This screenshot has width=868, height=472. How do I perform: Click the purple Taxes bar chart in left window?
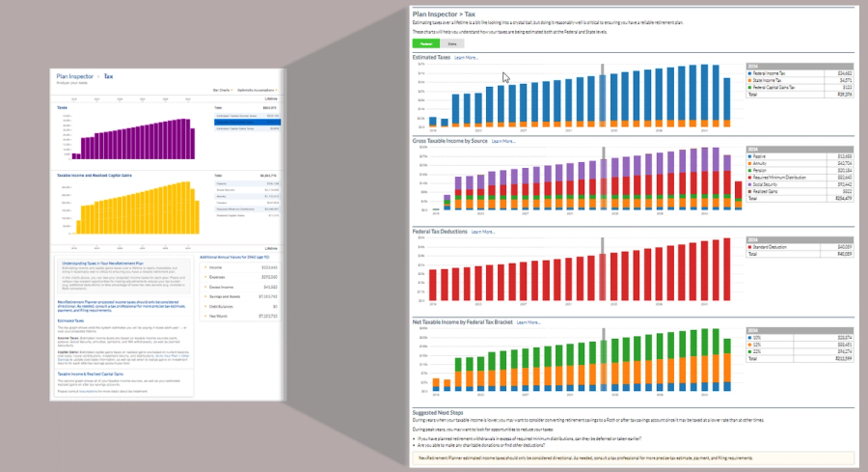(134, 139)
